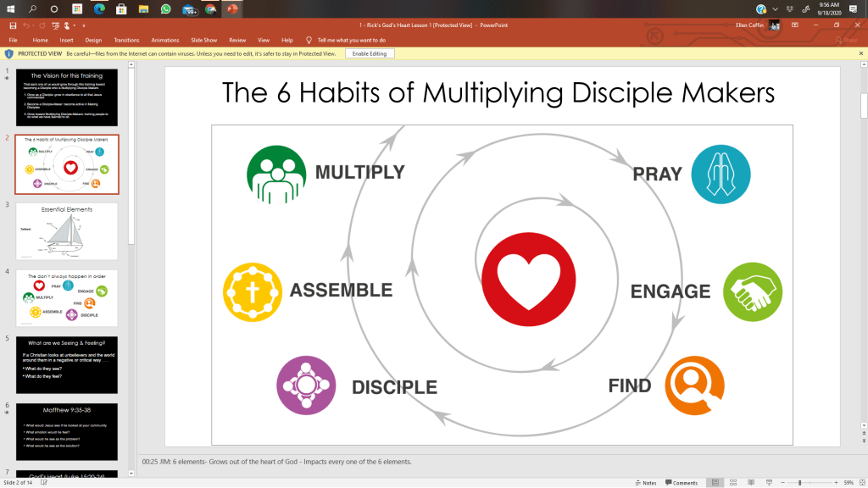Viewport: 868px width, 488px height.
Task: Show hidden system tray icons
Action: tap(776, 8)
